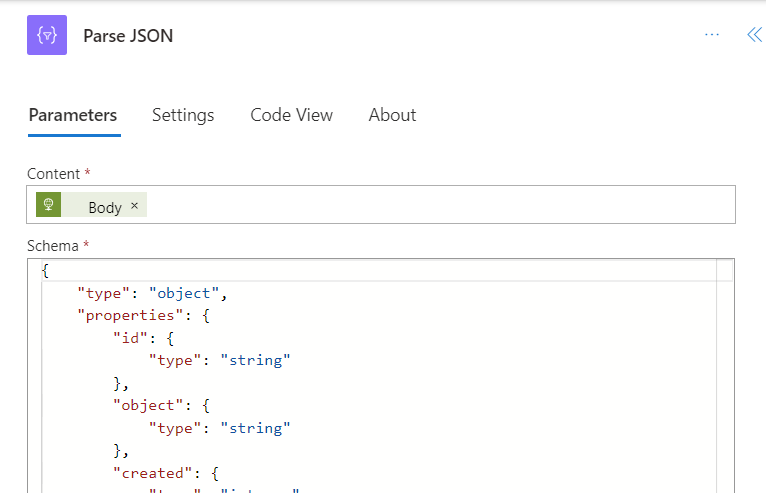This screenshot has height=493, width=766.
Task: Click the Content field label
Action: coord(54,173)
